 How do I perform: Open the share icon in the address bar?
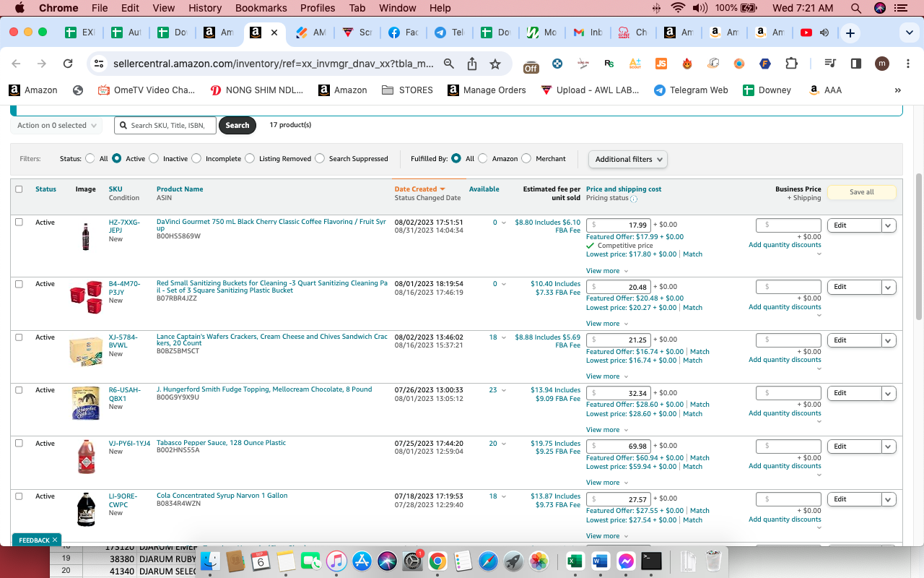[x=472, y=64]
